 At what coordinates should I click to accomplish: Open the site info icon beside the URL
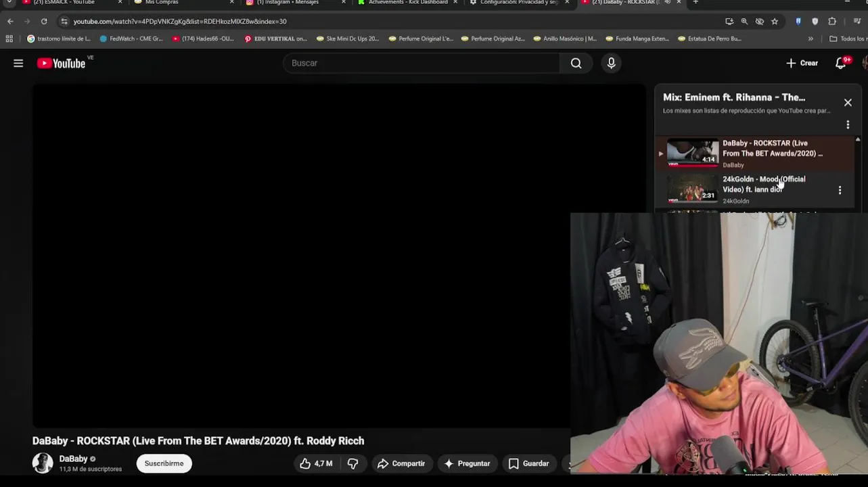tap(64, 21)
